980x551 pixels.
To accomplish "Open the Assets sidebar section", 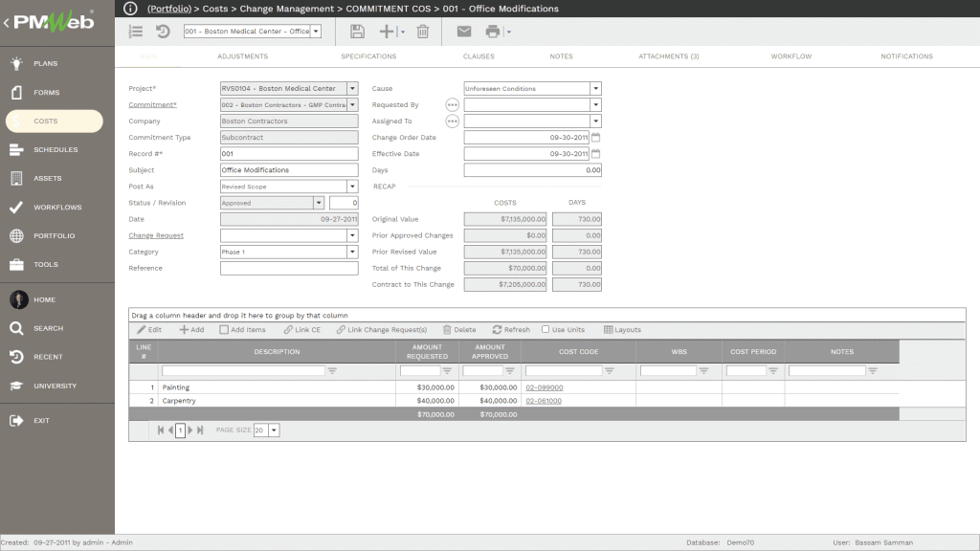I will (x=48, y=178).
